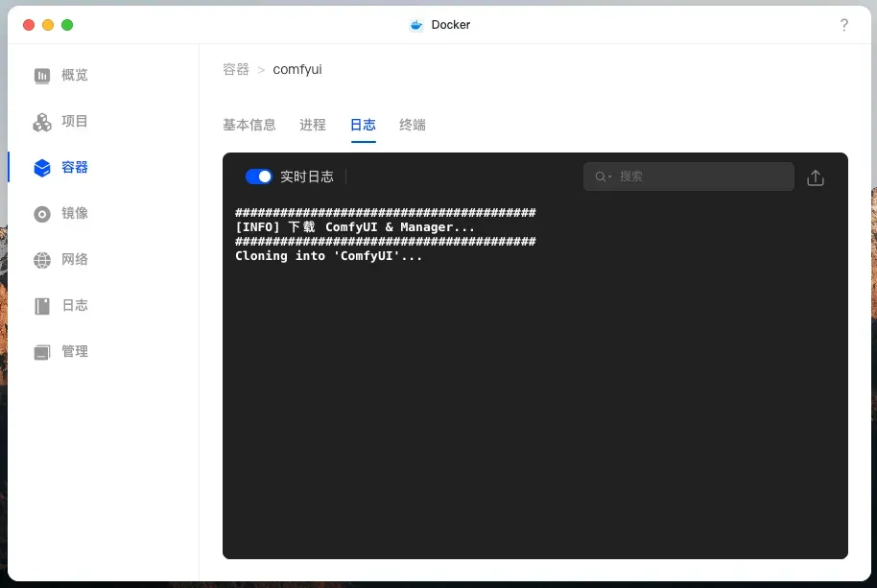877x588 pixels.
Task: Click the 实时日志 label text
Action: pos(306,176)
